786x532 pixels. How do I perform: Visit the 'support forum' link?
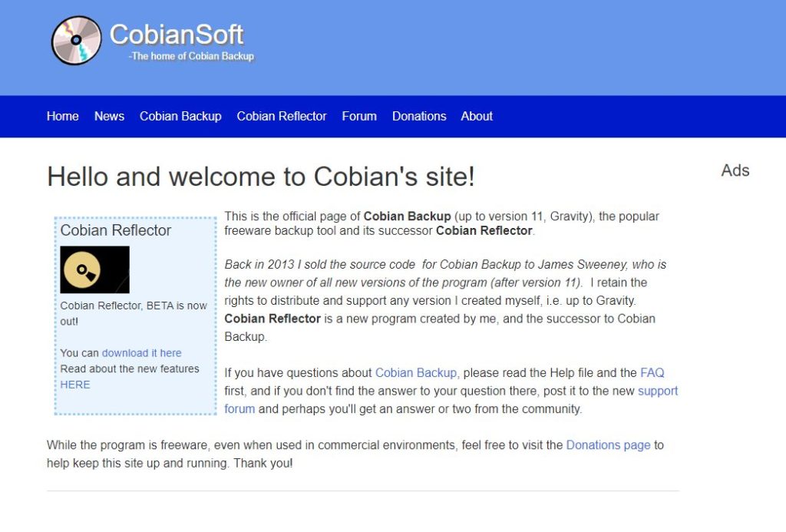pyautogui.click(x=658, y=391)
